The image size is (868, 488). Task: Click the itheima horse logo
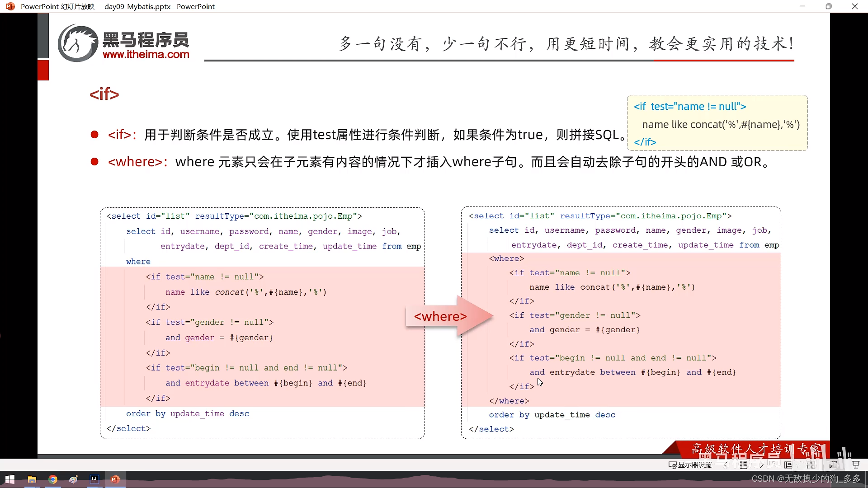pos(78,43)
